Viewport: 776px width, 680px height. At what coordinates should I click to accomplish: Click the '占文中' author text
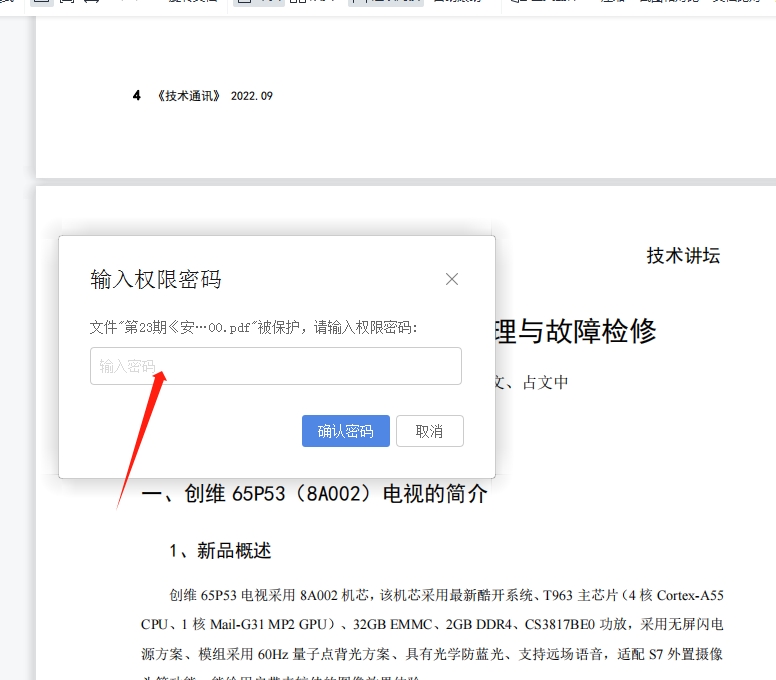(546, 383)
